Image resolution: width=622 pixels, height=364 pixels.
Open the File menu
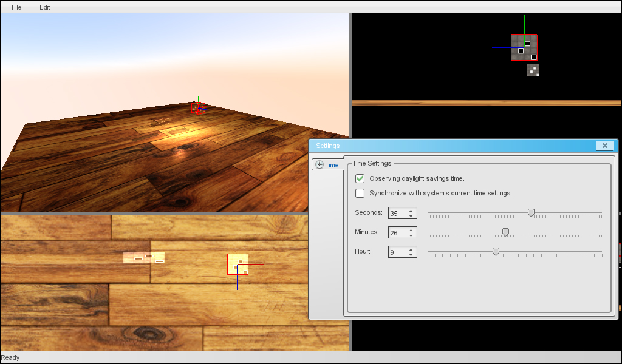click(16, 7)
